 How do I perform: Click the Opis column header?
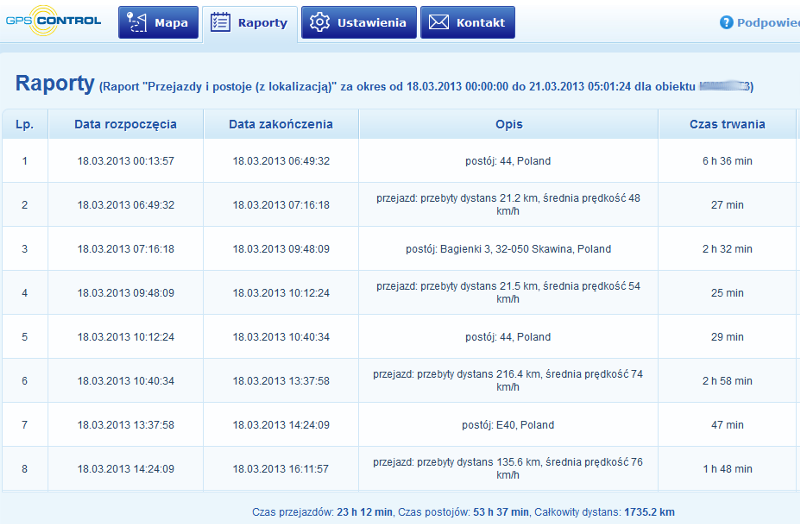click(x=509, y=124)
